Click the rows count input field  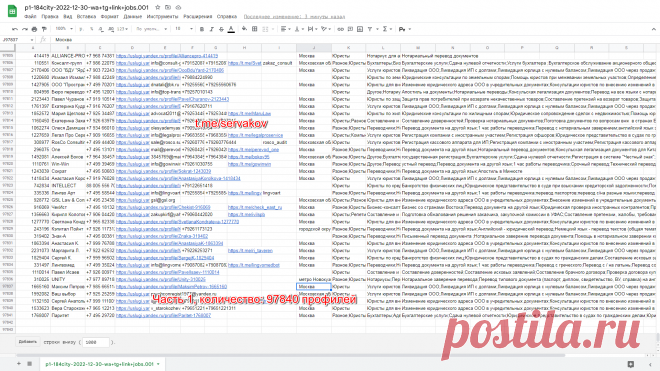96,342
